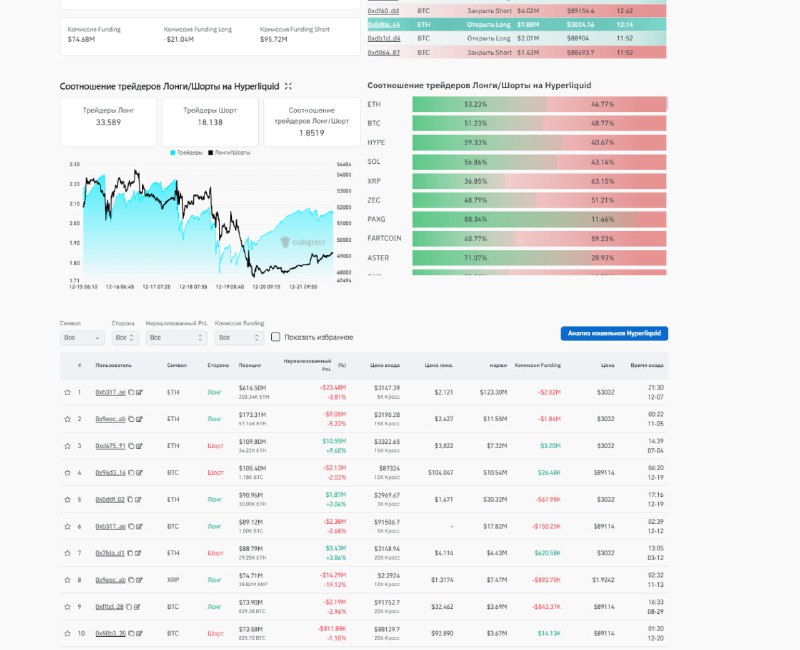Click 'Анализ кошельков Hyperliquid' button
Image resolution: width=800 pixels, height=650 pixels.
614,333
